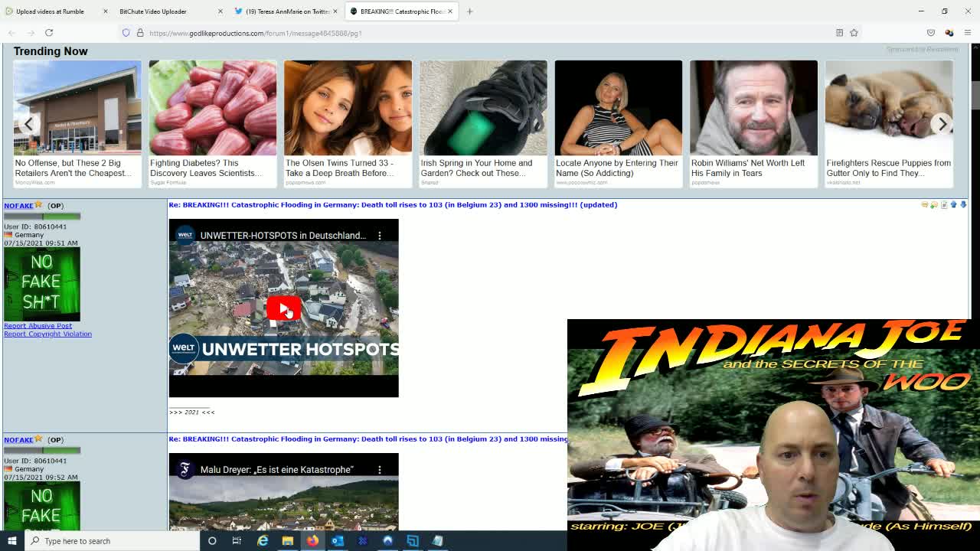Bookmark this page with the star icon
Screen dimensions: 980x551
tap(854, 33)
